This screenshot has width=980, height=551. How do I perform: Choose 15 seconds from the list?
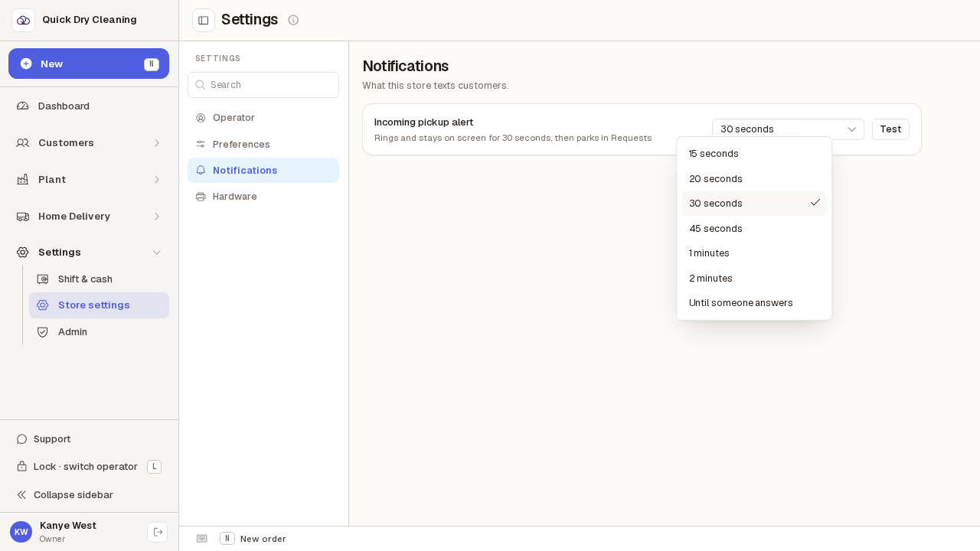point(754,154)
